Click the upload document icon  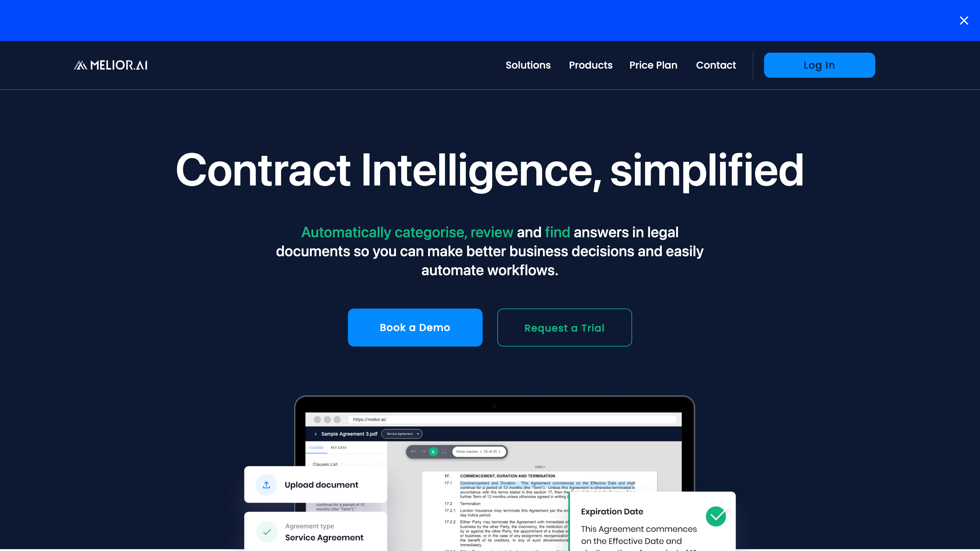266,484
